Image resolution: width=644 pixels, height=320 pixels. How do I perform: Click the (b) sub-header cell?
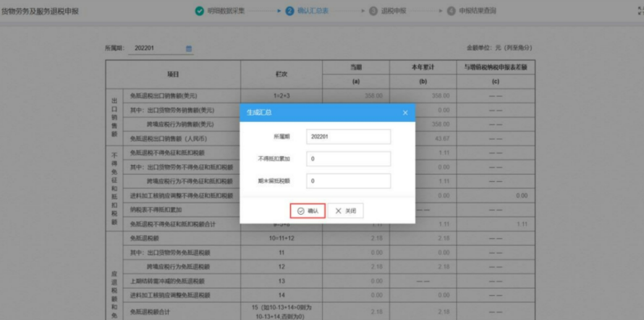[423, 82]
